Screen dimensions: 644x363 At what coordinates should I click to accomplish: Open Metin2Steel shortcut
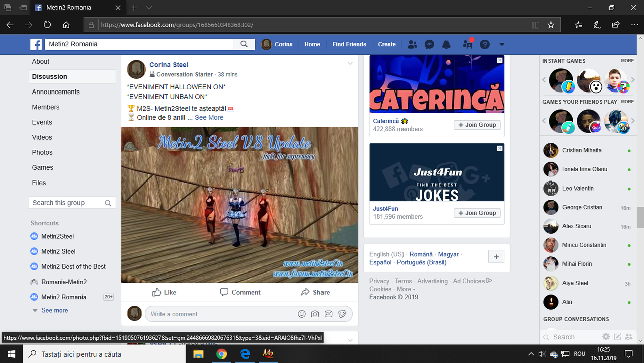[57, 236]
